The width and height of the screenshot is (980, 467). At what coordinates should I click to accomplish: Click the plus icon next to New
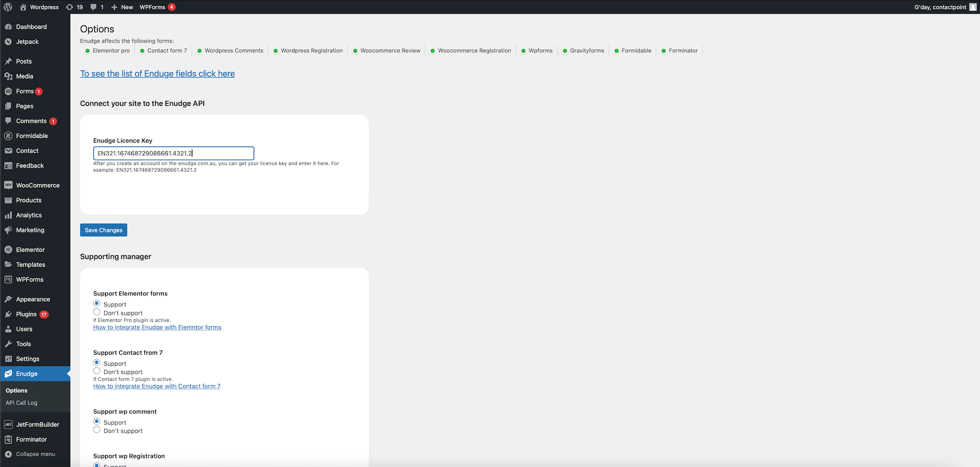114,7
